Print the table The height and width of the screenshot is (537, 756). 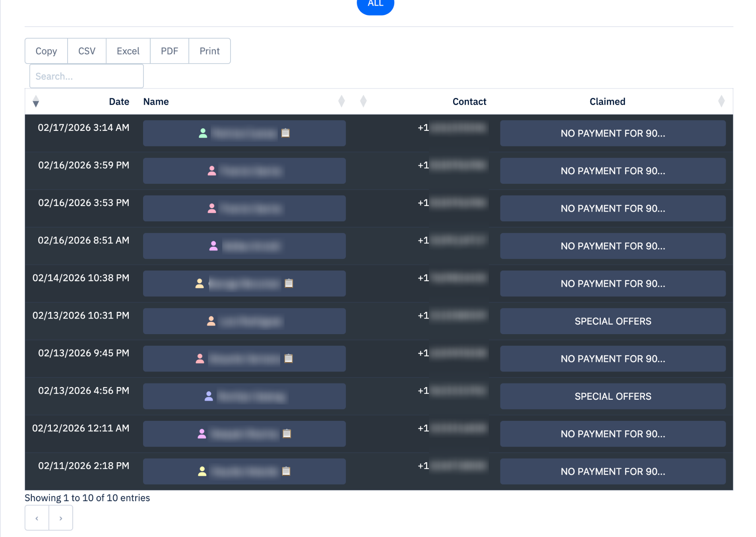209,51
